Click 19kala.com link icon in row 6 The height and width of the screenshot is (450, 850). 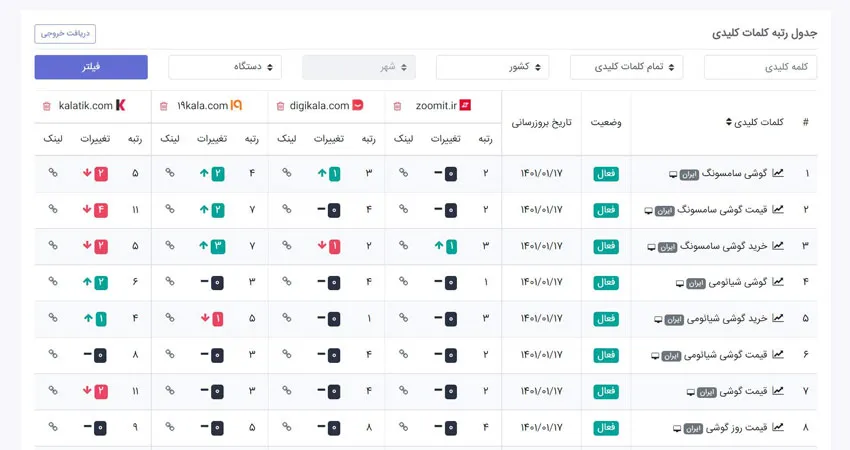tap(170, 353)
